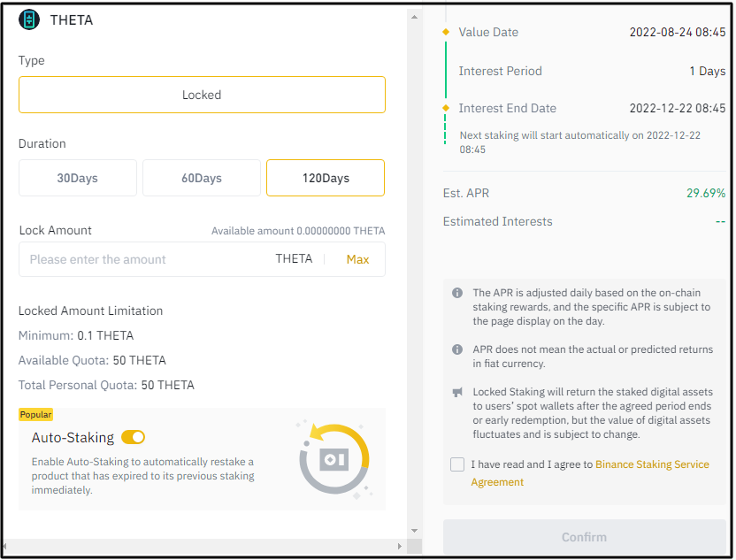Click the info icon beside APR fiat note
The image size is (736, 560).
click(x=457, y=349)
